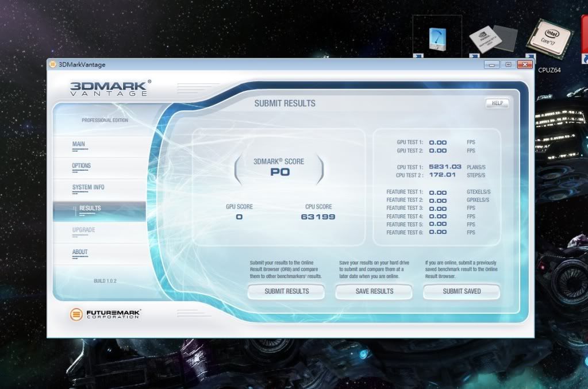This screenshot has height=389, width=588.
Task: Close the 3DMarkVantage window
Action: 525,65
